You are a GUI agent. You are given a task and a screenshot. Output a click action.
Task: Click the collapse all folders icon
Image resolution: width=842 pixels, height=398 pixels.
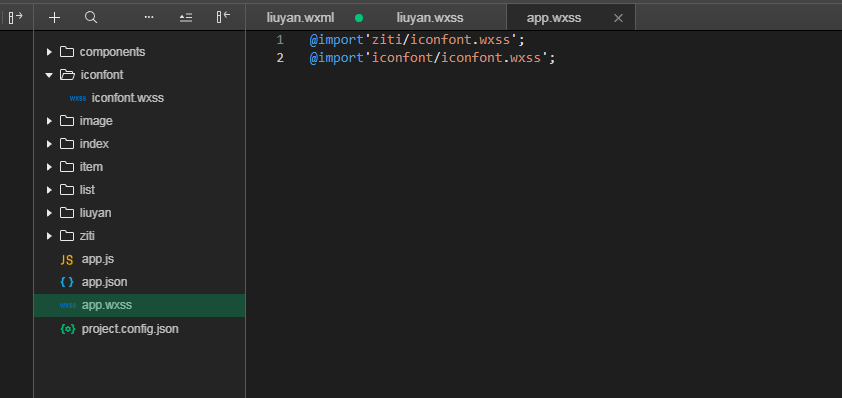click(186, 18)
